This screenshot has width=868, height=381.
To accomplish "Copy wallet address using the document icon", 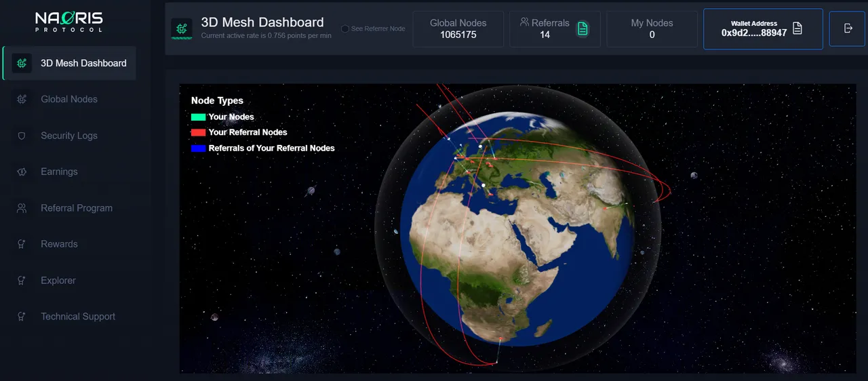I will click(797, 28).
